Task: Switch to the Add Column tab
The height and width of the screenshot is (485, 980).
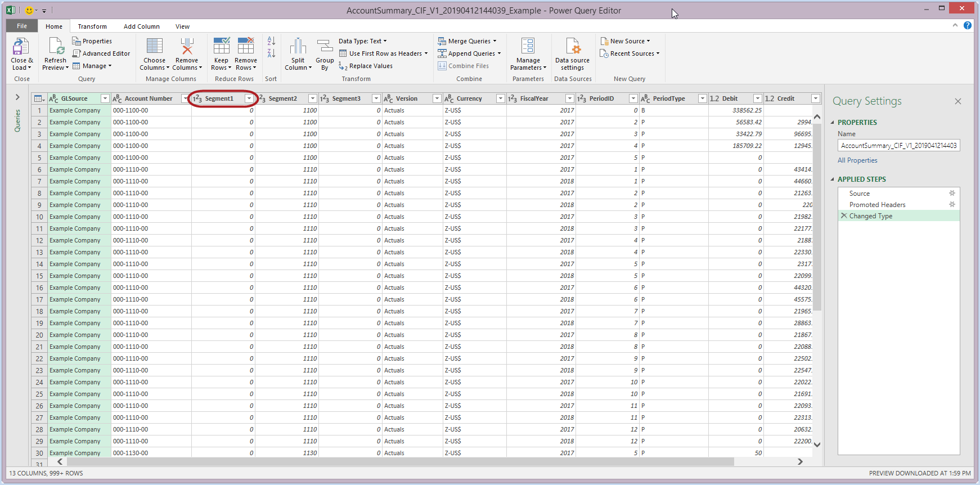Action: pos(142,26)
